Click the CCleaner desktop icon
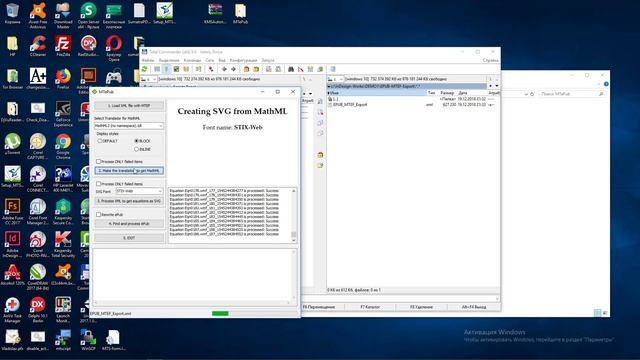 [38, 46]
